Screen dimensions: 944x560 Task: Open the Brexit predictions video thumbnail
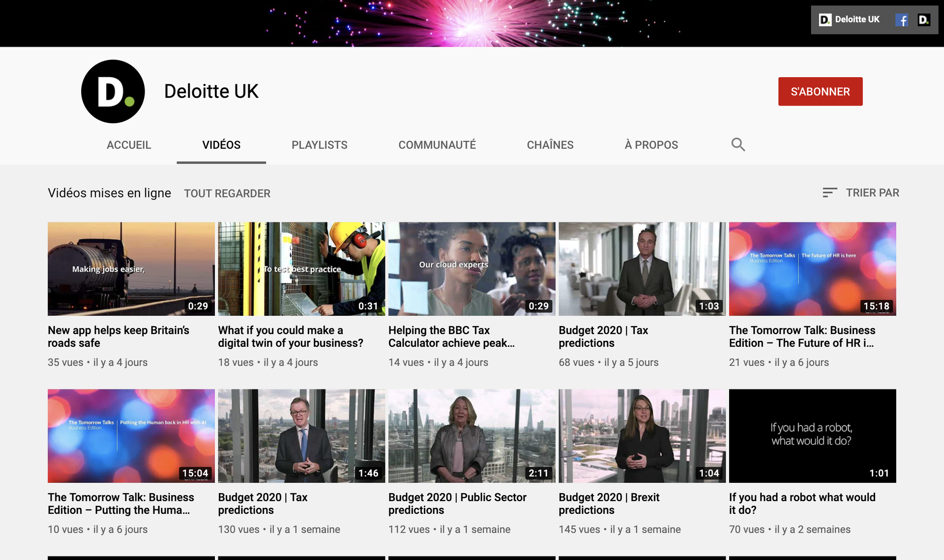click(642, 436)
